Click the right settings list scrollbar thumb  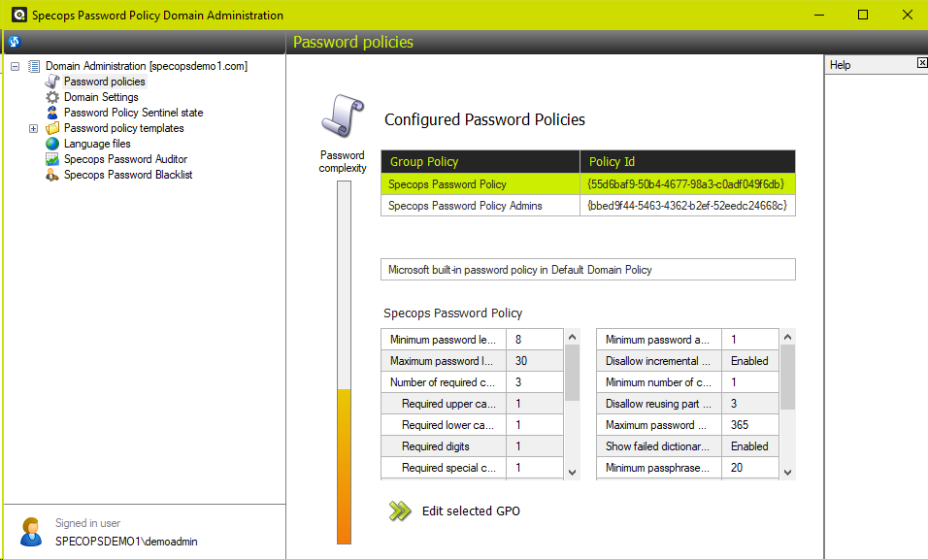click(787, 378)
